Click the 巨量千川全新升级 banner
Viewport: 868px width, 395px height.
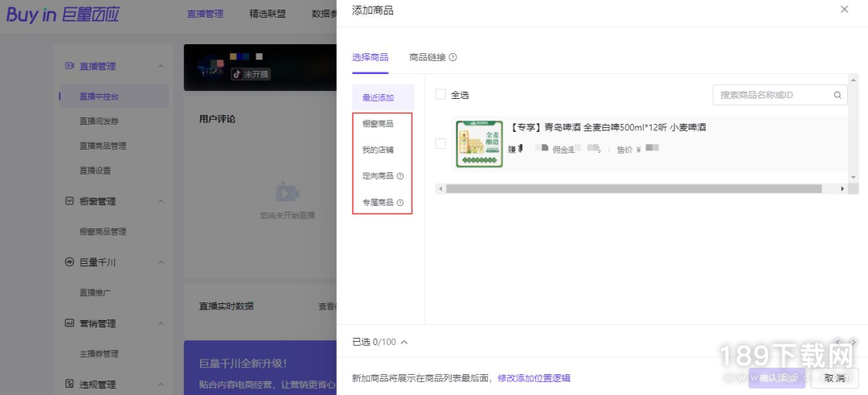[x=260, y=368]
